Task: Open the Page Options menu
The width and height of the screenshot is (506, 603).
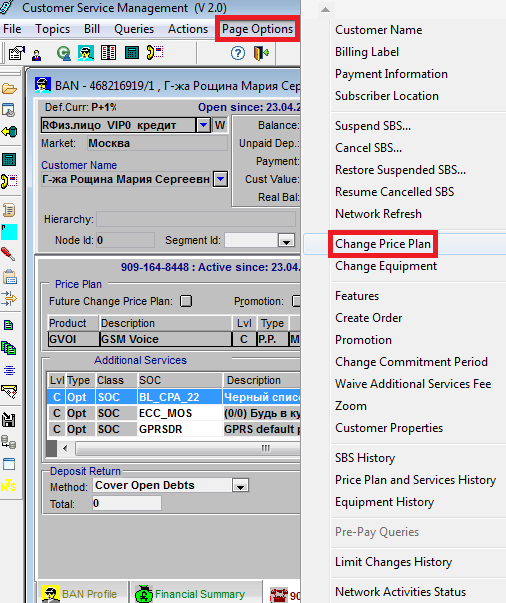Action: pos(258,29)
